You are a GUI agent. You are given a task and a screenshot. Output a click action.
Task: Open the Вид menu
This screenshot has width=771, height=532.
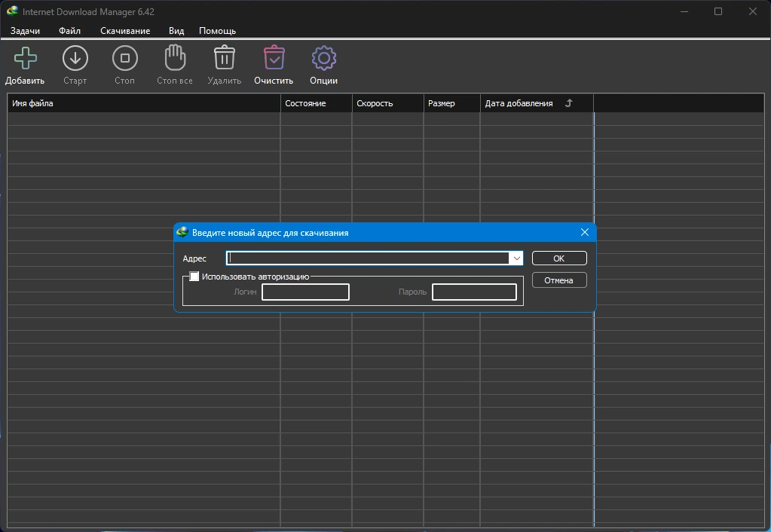tap(176, 30)
